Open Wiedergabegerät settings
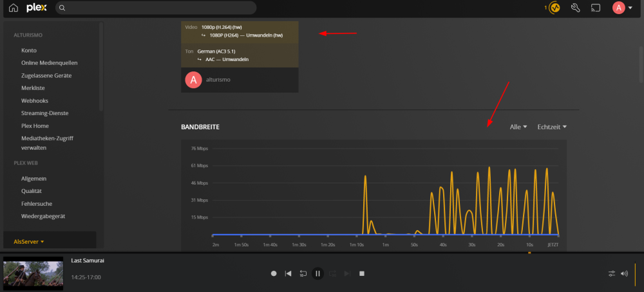The image size is (644, 292). pyautogui.click(x=43, y=215)
